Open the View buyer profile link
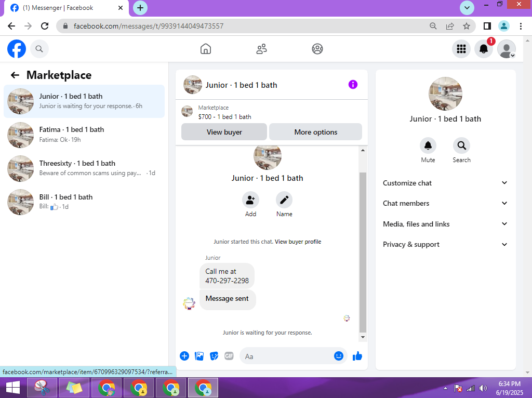Image resolution: width=532 pixels, height=398 pixels. 298,242
